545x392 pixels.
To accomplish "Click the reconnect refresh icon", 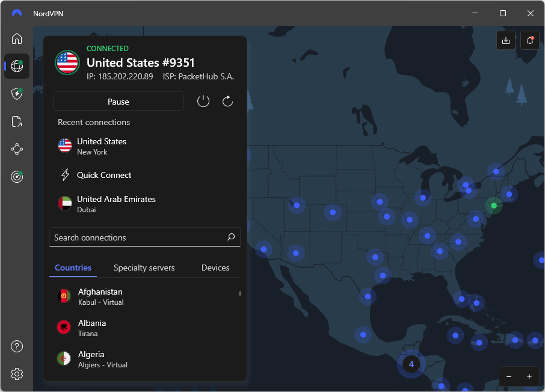I will click(227, 101).
